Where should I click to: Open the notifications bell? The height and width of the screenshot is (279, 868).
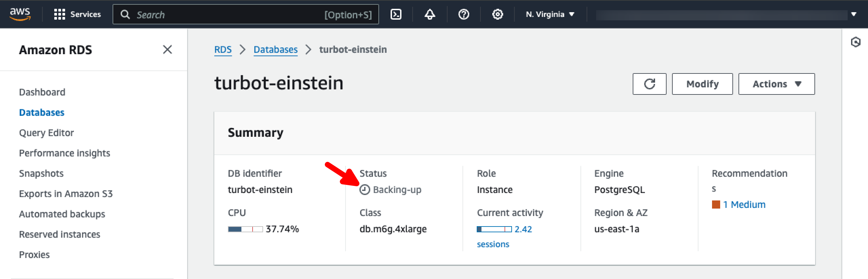point(430,14)
